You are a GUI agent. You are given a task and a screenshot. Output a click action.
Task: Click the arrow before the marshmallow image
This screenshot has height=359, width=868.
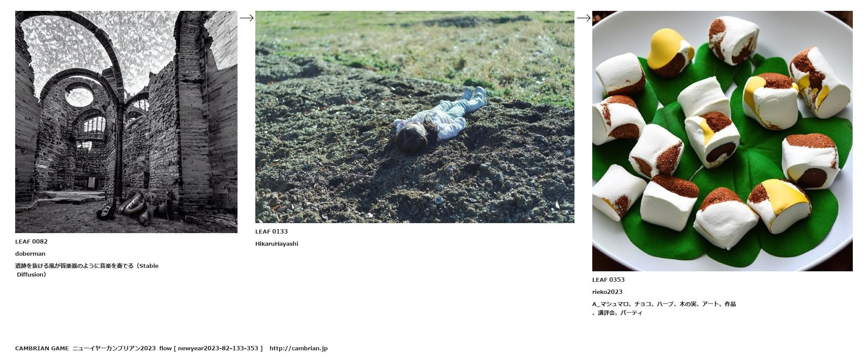[x=584, y=18]
